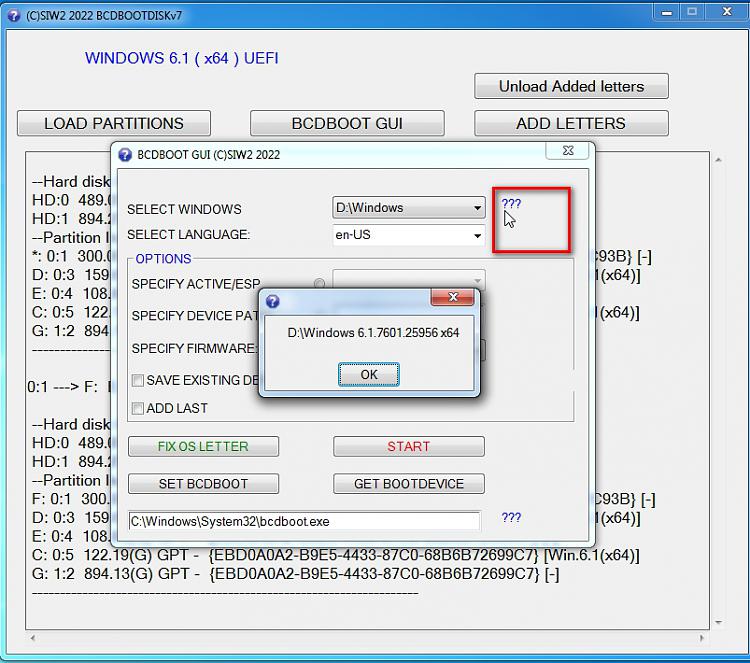Enable the SAVE EXISTING checkbox
The height and width of the screenshot is (663, 750).
coord(138,380)
